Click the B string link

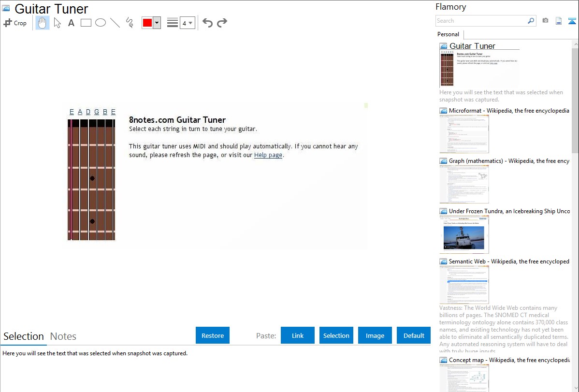105,112
